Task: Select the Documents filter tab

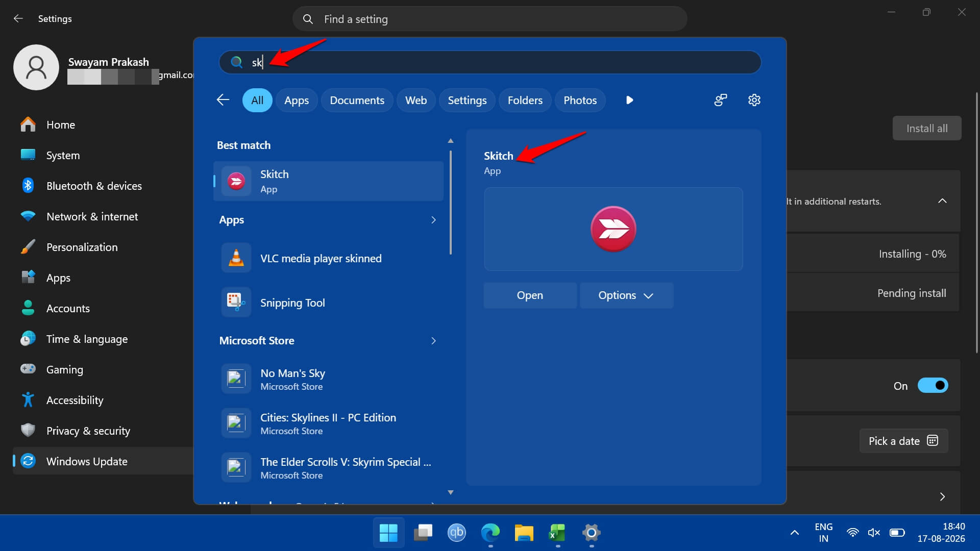Action: point(357,100)
